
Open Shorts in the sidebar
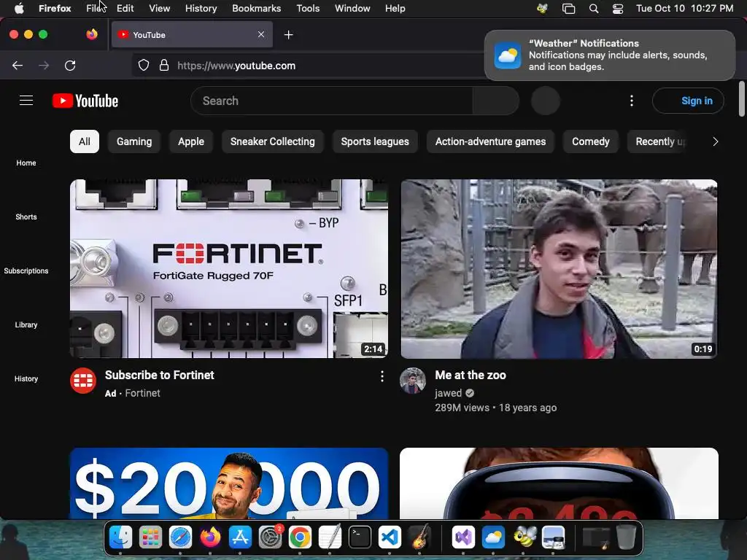26,217
